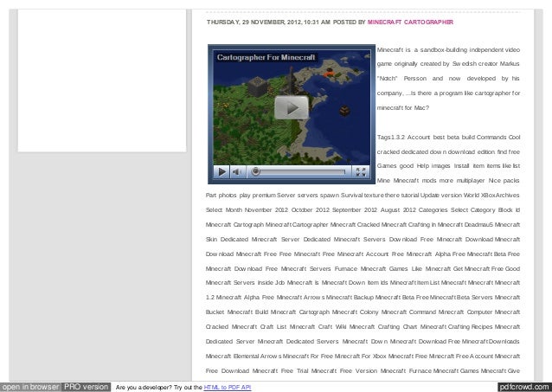Click the 'Select Month November 2012' text
552x392 pixels.
click(x=247, y=210)
